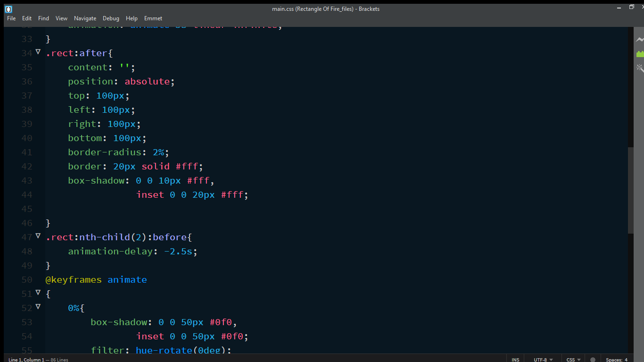Click the 'inset' keyword on line 44
The width and height of the screenshot is (644, 362).
(150, 195)
